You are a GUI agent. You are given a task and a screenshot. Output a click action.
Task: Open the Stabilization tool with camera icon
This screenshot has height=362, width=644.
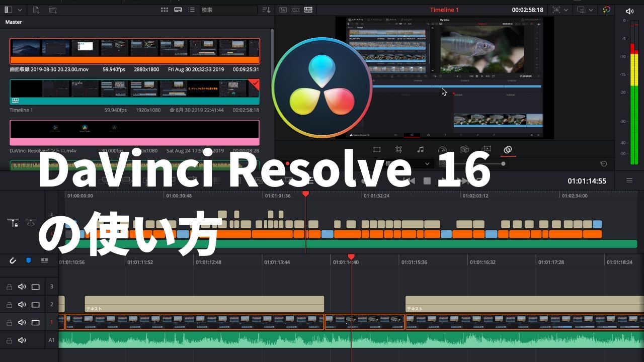pos(465,149)
